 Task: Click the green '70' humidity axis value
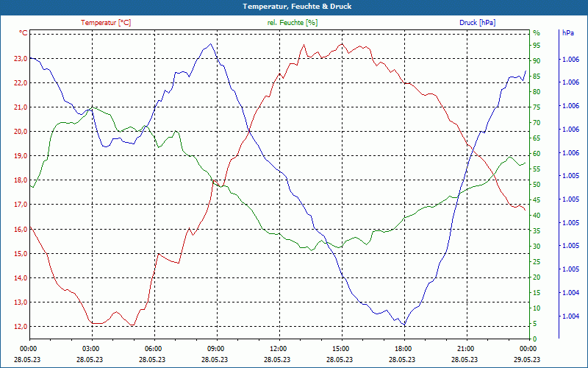tap(537, 123)
